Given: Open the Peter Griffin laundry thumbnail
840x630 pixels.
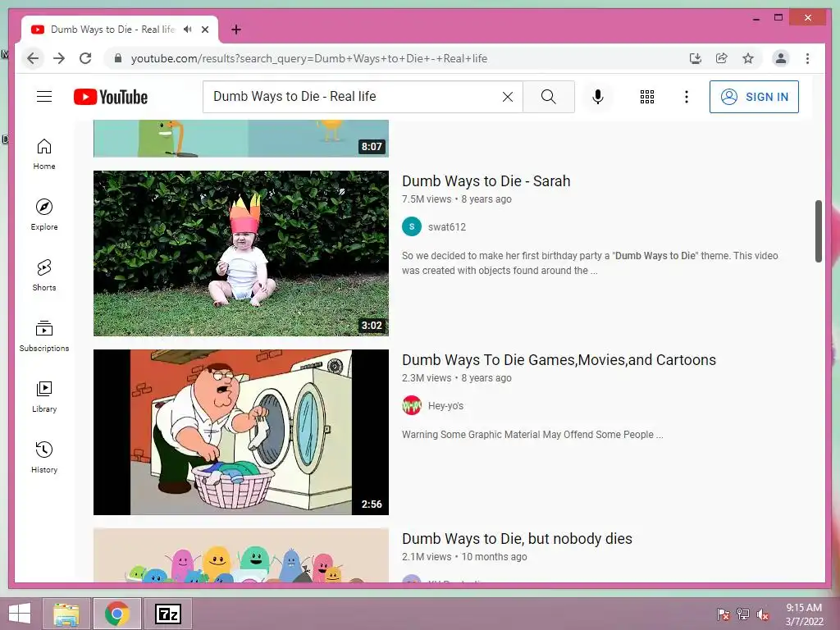Looking at the screenshot, I should tap(241, 432).
